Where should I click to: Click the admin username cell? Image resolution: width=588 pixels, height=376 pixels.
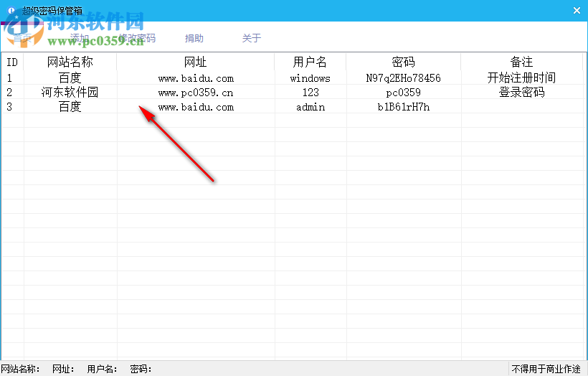coord(310,108)
